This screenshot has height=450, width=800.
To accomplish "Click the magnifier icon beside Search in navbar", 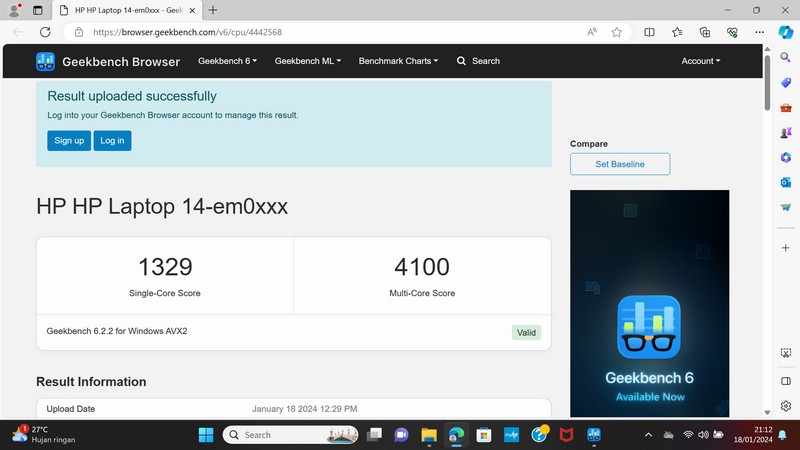I will click(461, 61).
